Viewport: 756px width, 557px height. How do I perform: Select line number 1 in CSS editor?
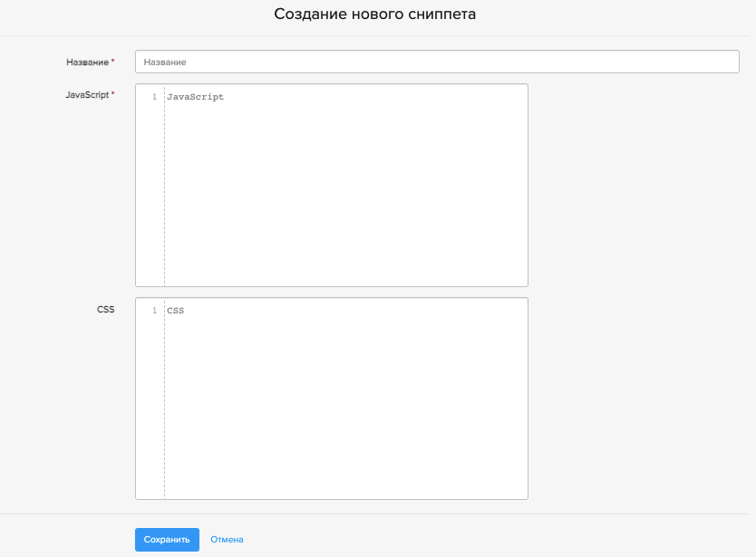pyautogui.click(x=154, y=311)
